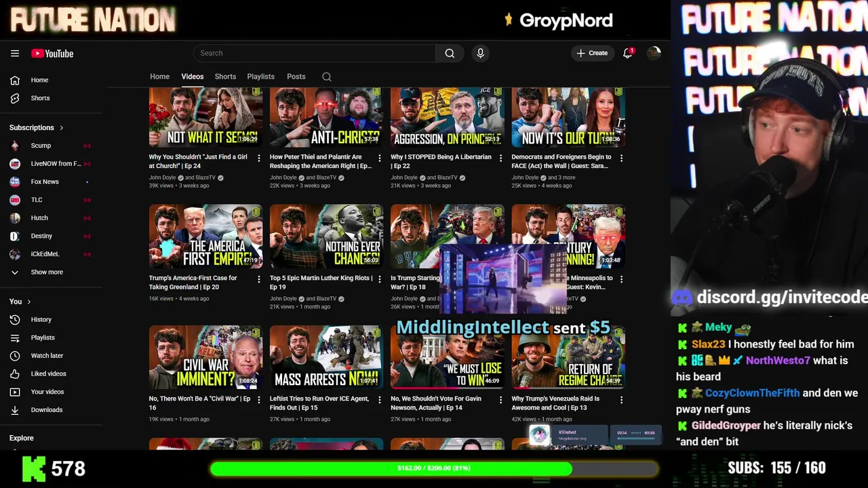Click the Explore section heading
Screen dimensions: 868x488
[x=22, y=438]
